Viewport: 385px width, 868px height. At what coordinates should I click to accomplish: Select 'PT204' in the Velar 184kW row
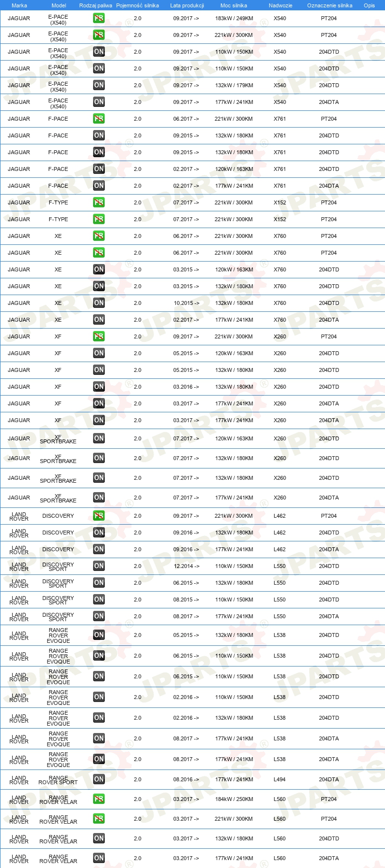pos(329,799)
